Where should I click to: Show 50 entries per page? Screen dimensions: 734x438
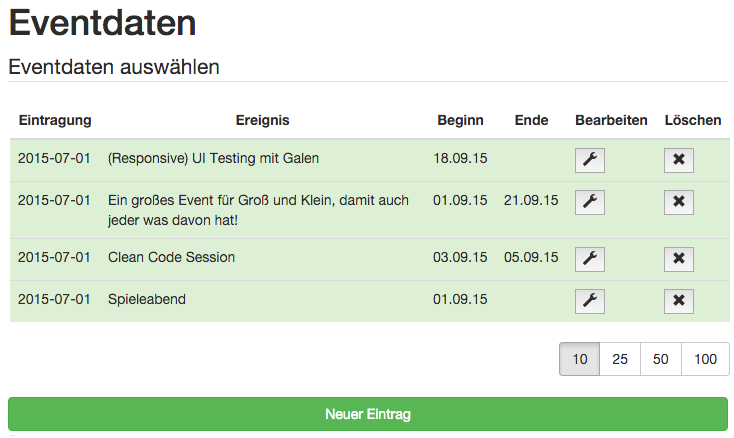[661, 359]
